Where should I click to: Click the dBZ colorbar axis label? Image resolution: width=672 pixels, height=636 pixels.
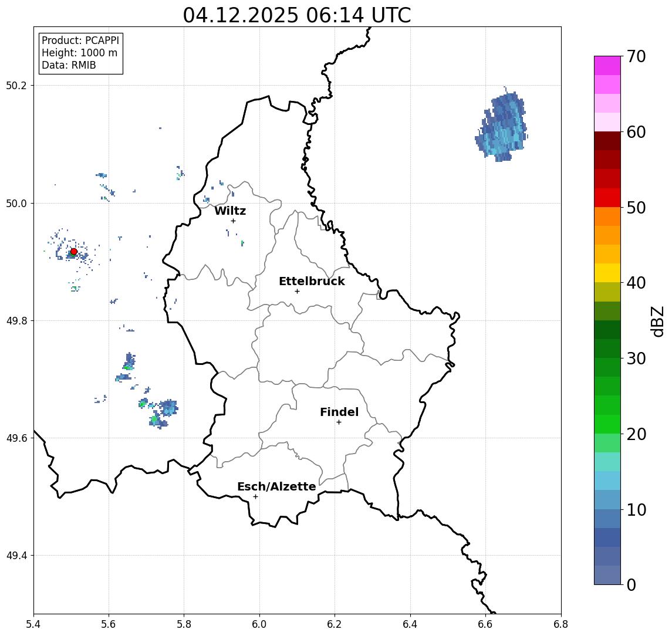[x=657, y=321]
